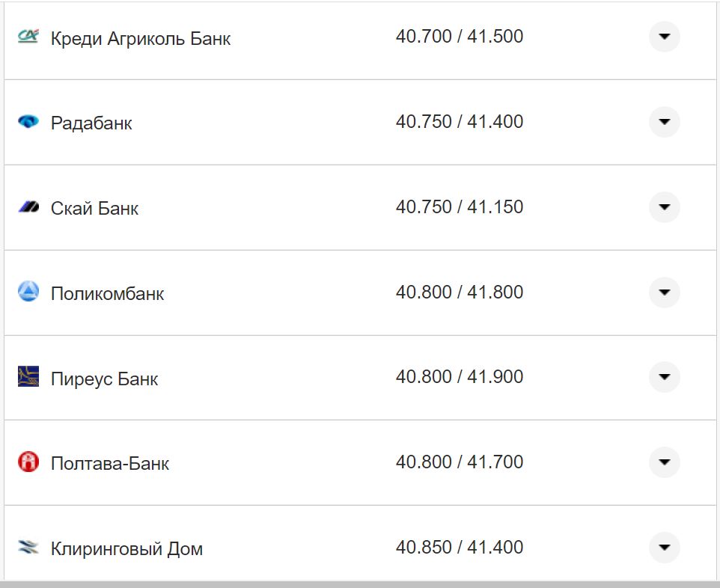Image resolution: width=720 pixels, height=588 pixels.
Task: Select the Скай Банк logo icon
Action: (28, 206)
